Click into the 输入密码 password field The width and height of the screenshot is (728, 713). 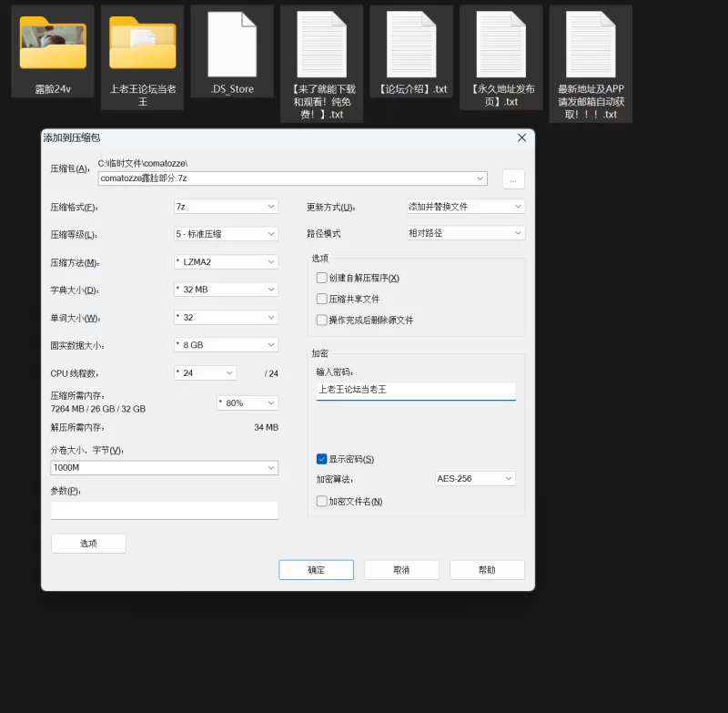tap(415, 390)
